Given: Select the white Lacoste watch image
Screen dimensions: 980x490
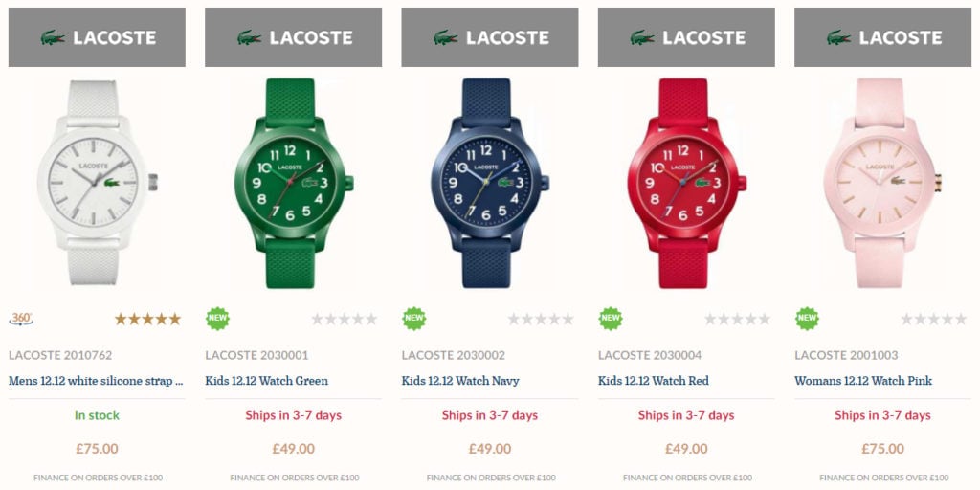Looking at the screenshot, I should tap(97, 183).
